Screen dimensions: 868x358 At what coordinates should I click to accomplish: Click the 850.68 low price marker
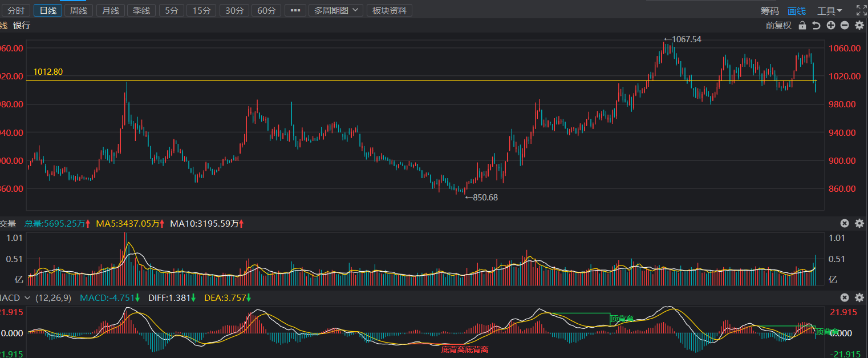pos(481,197)
